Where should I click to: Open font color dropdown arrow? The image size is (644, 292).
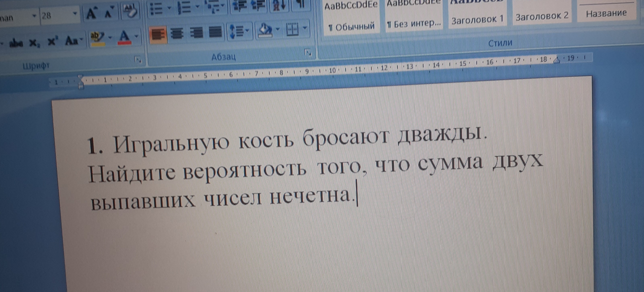[137, 36]
